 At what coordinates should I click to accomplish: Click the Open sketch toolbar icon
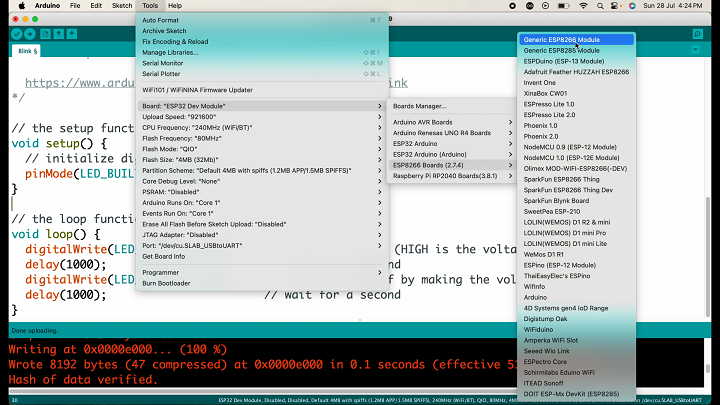[x=59, y=34]
